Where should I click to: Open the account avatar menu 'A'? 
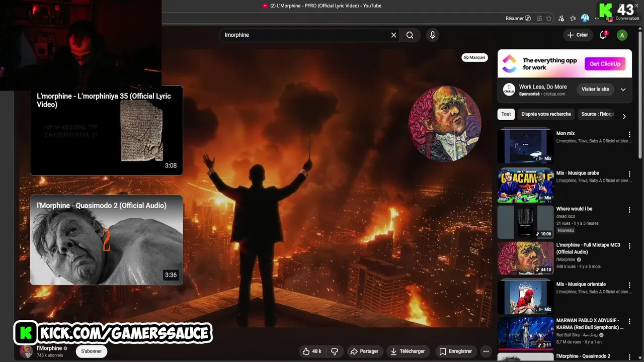pos(622,35)
